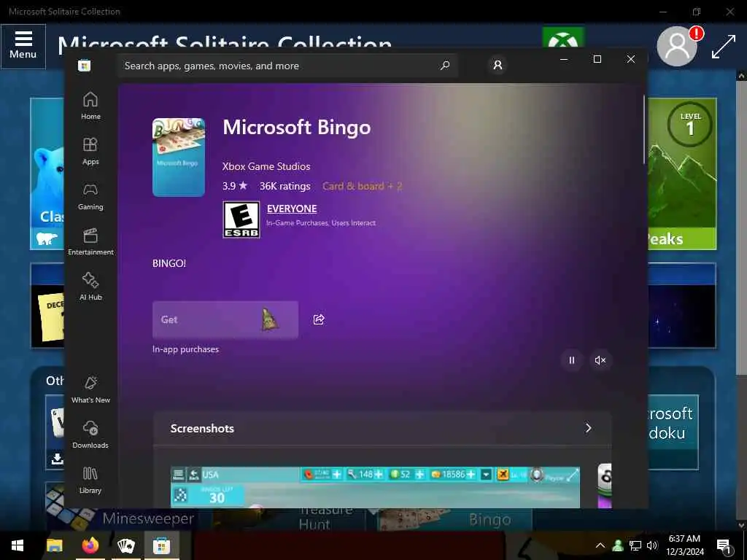This screenshot has height=560, width=747.
Task: Open Firefox from the taskbar
Action: (x=90, y=545)
